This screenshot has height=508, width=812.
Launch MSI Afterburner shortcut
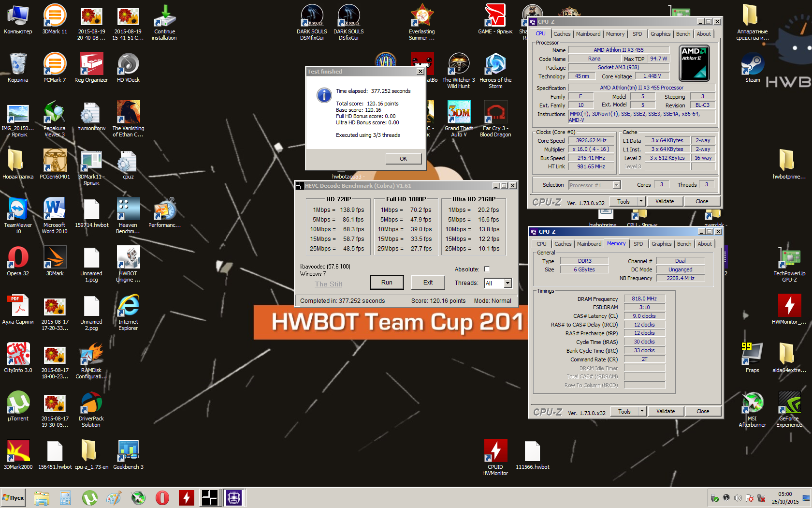(753, 409)
